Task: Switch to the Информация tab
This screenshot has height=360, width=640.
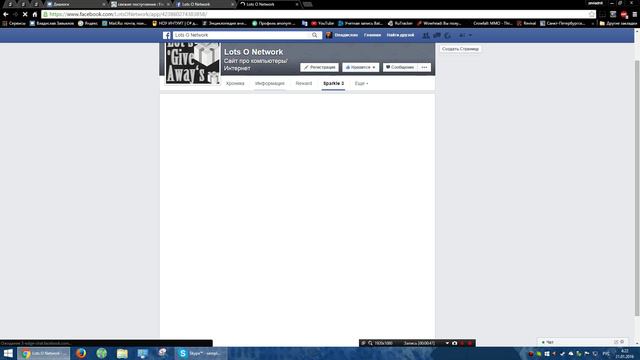Action: 269,84
